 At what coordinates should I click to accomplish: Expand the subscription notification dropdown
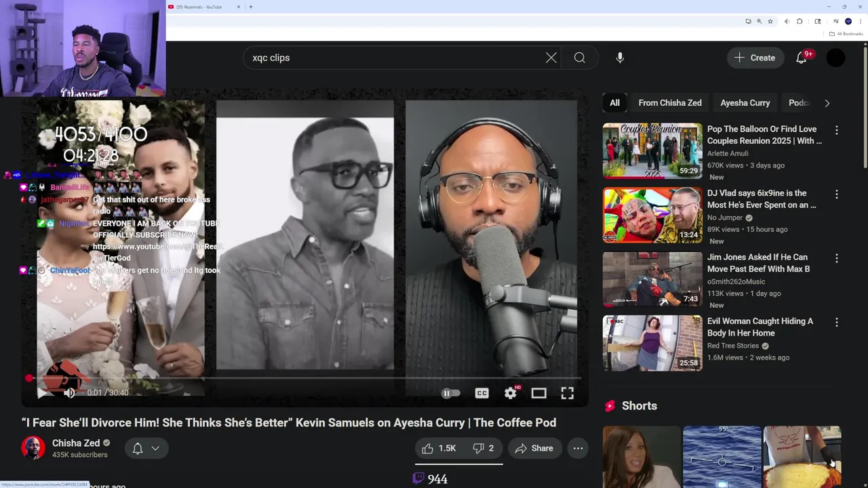coord(146,448)
